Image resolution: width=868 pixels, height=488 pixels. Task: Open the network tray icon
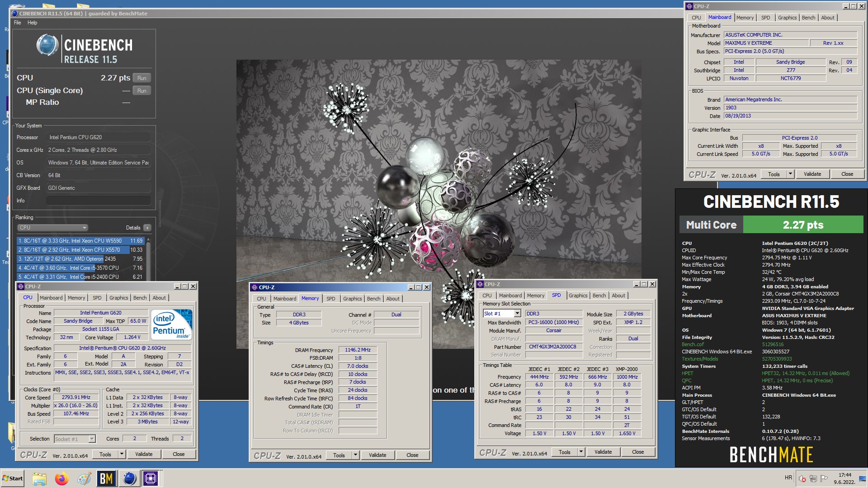(813, 479)
